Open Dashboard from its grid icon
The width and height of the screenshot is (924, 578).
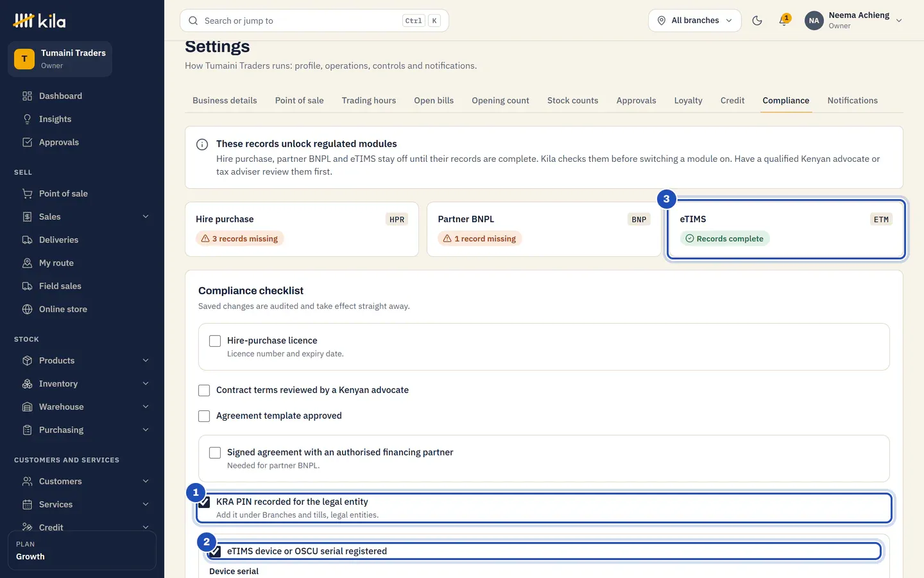coord(27,96)
